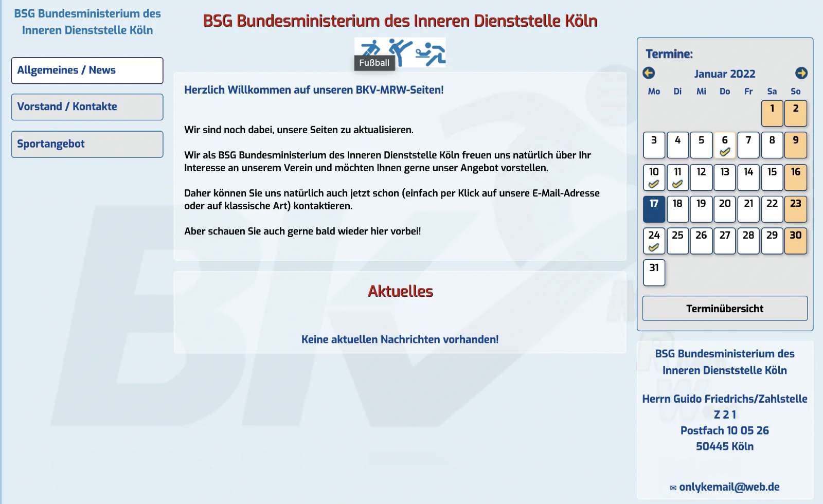823x504 pixels.
Task: Go to previous month with left arrow
Action: 649,73
